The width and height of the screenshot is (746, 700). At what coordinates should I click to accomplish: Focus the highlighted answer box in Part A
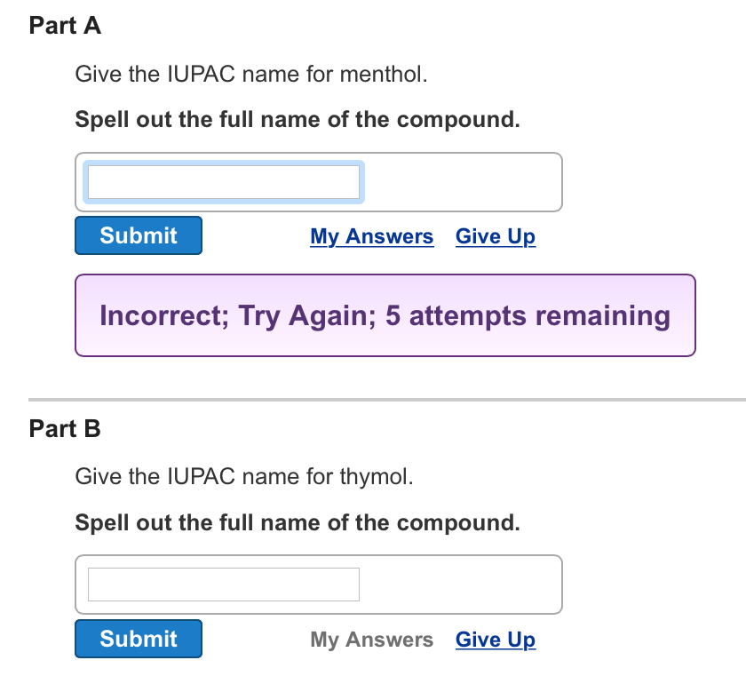224,181
